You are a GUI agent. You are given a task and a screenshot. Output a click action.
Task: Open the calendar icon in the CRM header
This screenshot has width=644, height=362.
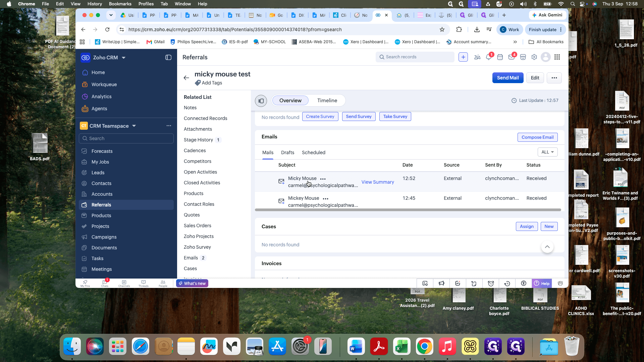coord(500,57)
